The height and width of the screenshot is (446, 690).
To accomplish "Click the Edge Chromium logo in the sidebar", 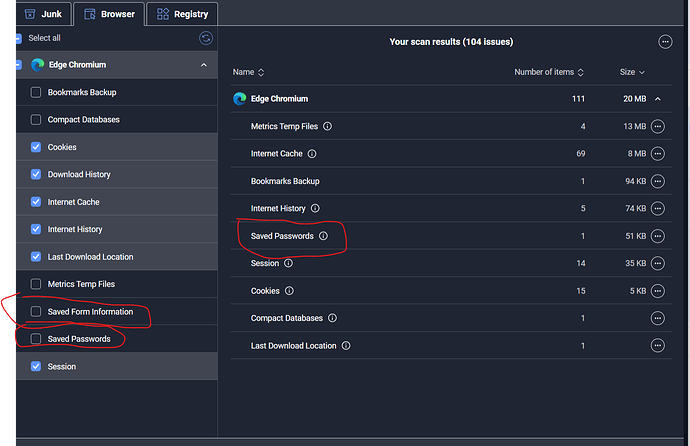I will point(38,65).
